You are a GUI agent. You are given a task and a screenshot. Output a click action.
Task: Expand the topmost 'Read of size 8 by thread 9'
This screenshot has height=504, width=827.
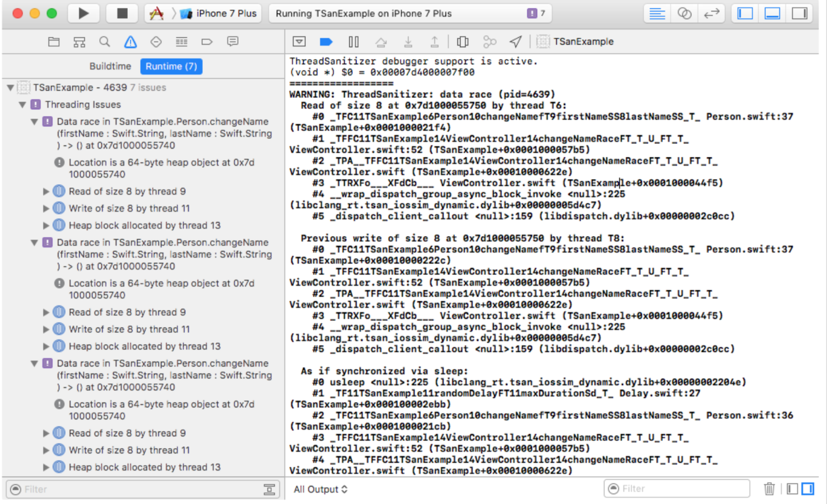click(x=46, y=191)
